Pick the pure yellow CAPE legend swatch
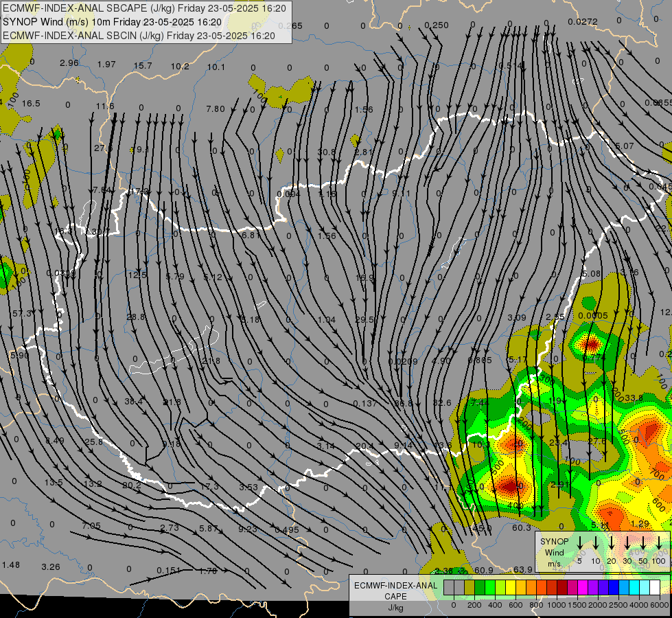Image resolution: width=672 pixels, height=618 pixels. pos(511,587)
